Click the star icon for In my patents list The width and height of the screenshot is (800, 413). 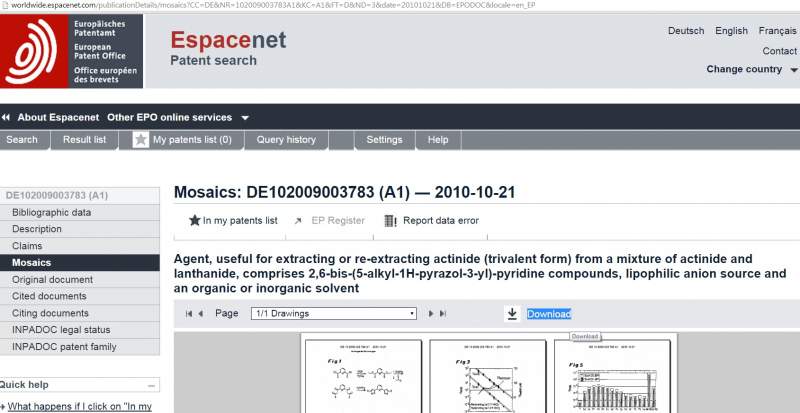[x=194, y=221]
